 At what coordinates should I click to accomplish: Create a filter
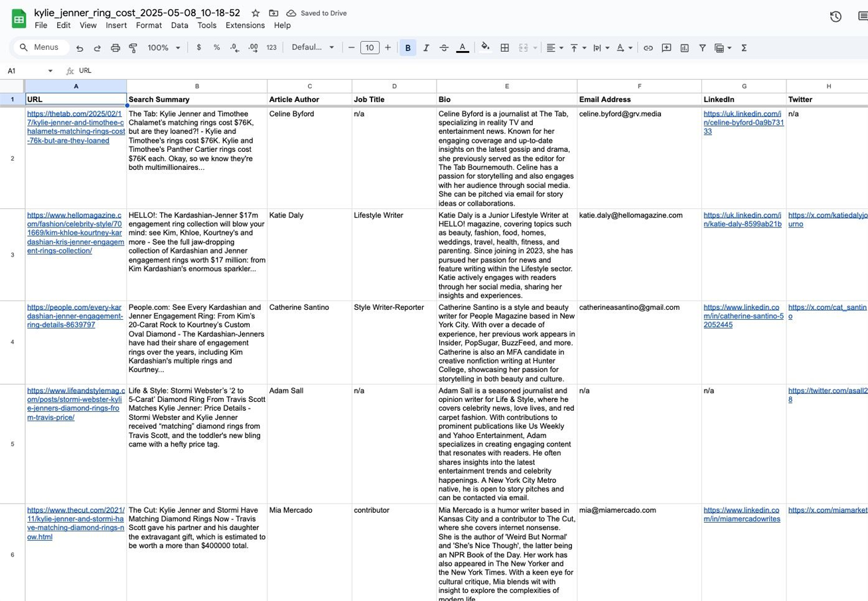point(702,48)
